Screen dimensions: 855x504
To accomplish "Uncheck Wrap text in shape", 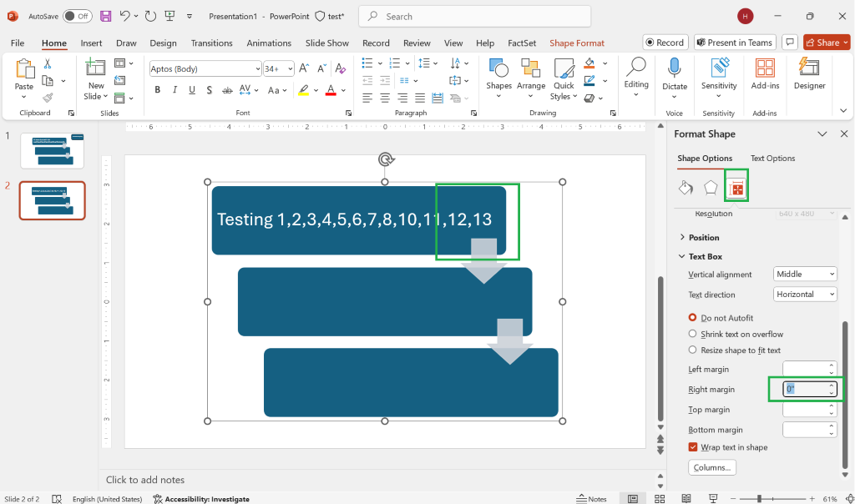I will [693, 447].
